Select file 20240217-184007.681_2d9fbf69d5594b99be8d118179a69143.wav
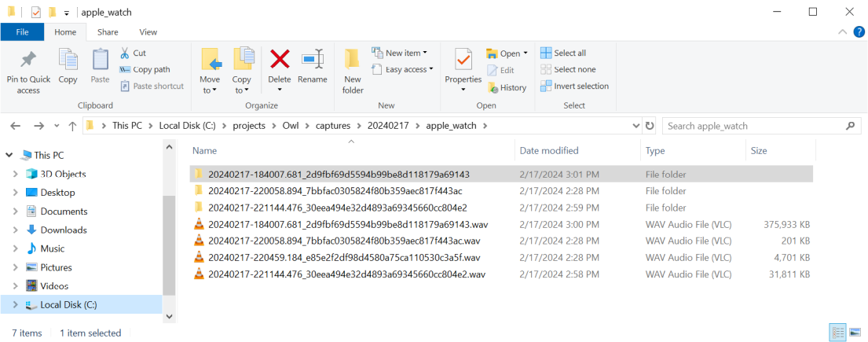 tap(501, 225)
